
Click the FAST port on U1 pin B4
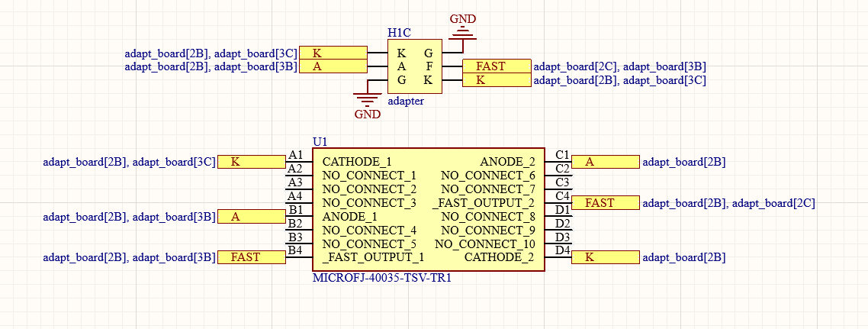click(x=251, y=257)
